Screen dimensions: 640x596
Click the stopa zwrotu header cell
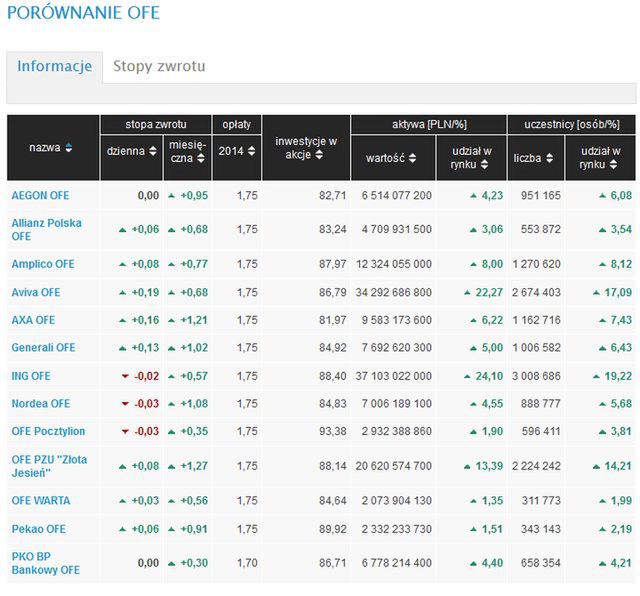[156, 125]
